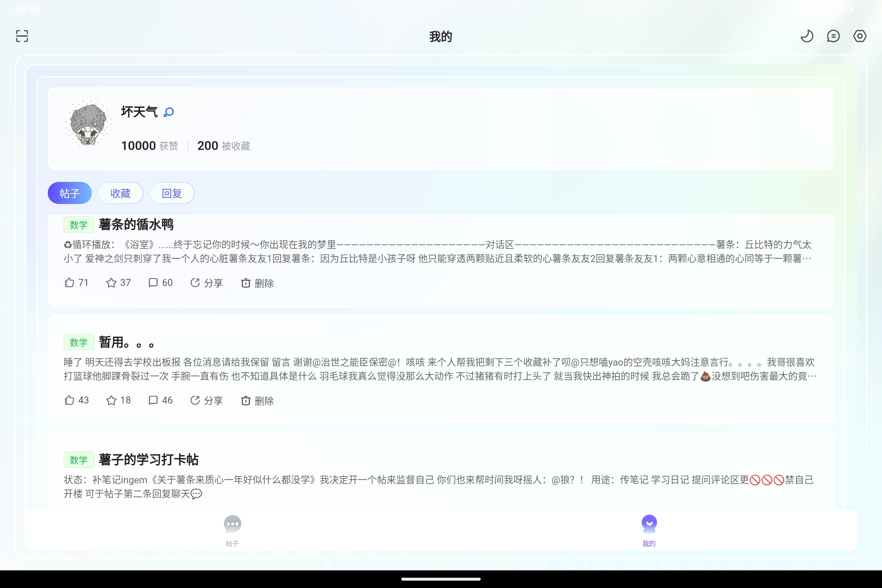
Task: Open post titled 薯子的学习打卡帖
Action: tap(148, 460)
